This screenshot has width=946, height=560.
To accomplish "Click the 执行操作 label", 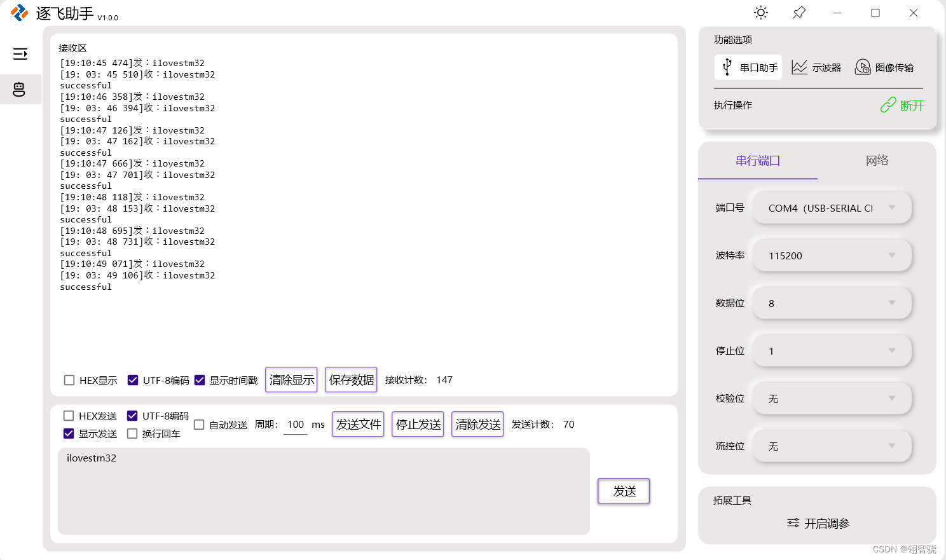I will pos(733,106).
